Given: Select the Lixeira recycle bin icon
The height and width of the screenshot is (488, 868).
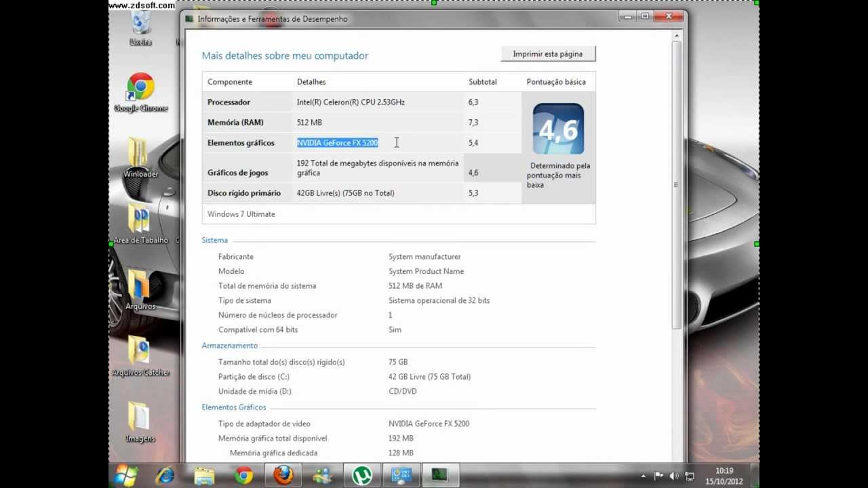Looking at the screenshot, I should 140,28.
